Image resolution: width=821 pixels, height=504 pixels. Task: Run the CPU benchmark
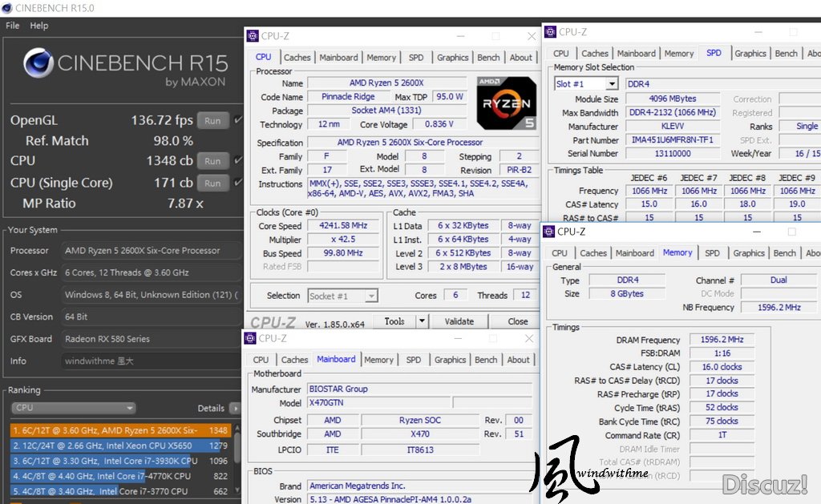(x=212, y=161)
